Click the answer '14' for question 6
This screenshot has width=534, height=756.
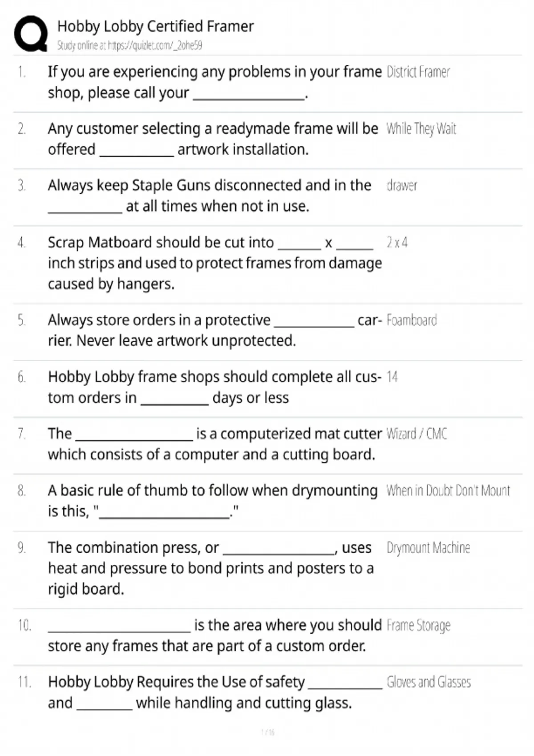[392, 377]
